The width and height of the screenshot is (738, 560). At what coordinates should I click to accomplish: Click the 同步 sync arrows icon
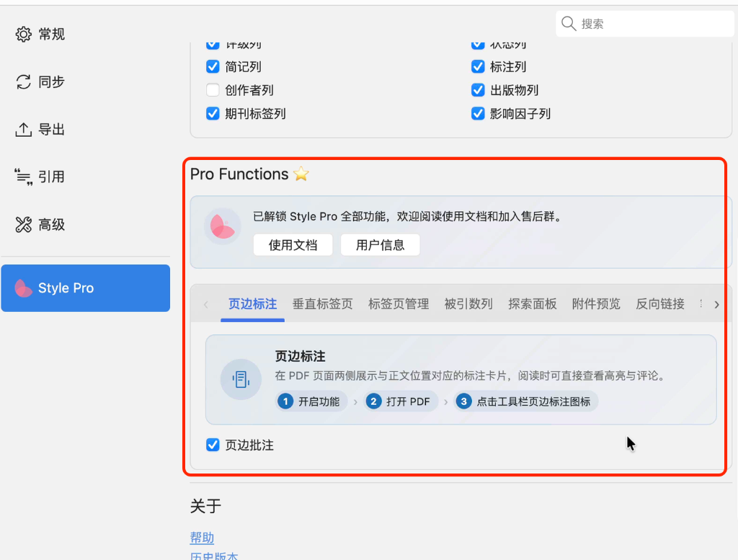23,82
